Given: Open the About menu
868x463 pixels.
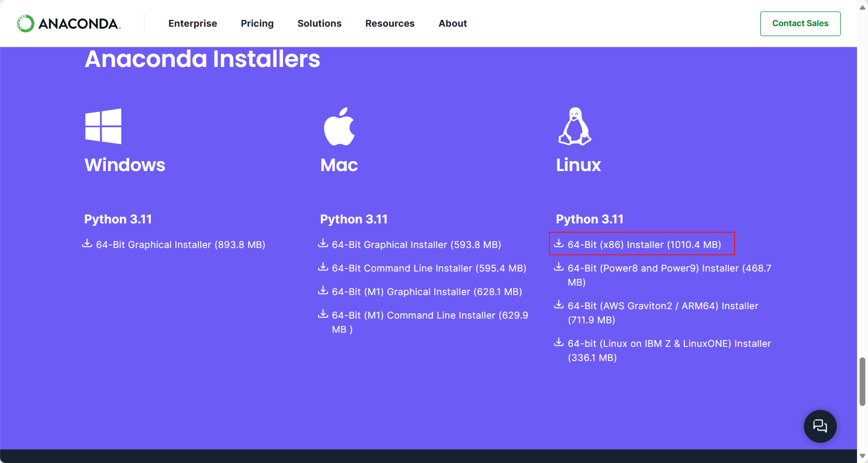Looking at the screenshot, I should tap(453, 24).
